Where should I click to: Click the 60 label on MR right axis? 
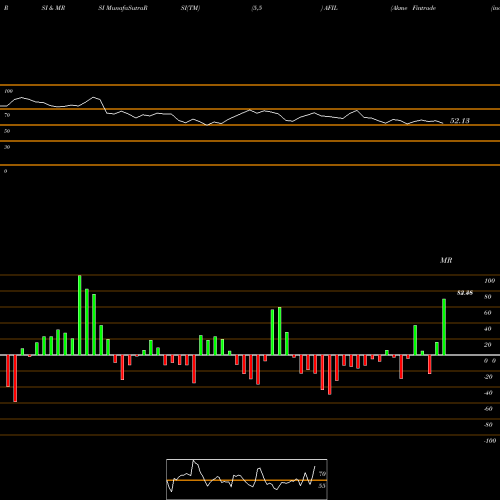488,313
